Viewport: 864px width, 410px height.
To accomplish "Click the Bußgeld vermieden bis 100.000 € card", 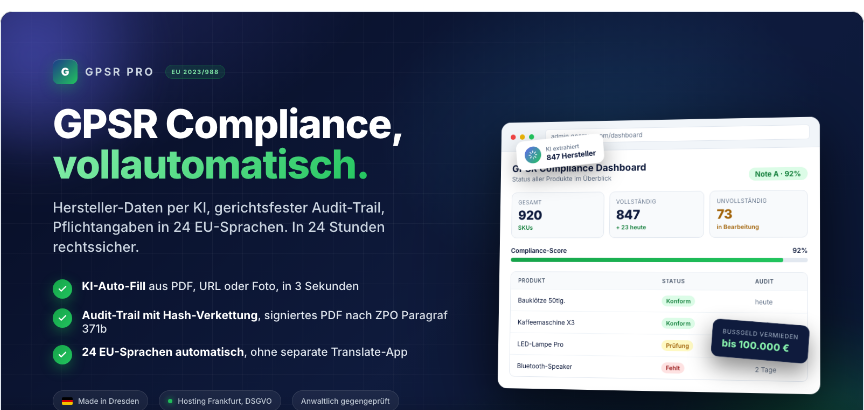I will 760,341.
